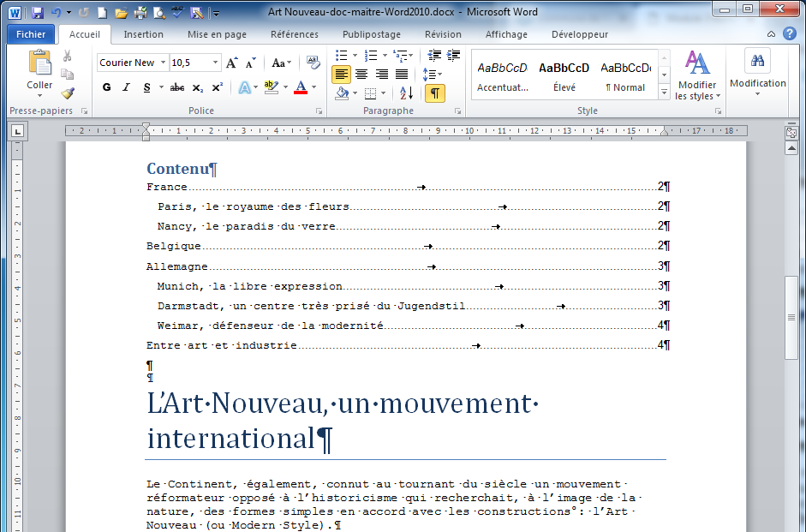
Task: Toggle italic (I) formatting
Action: point(127,87)
